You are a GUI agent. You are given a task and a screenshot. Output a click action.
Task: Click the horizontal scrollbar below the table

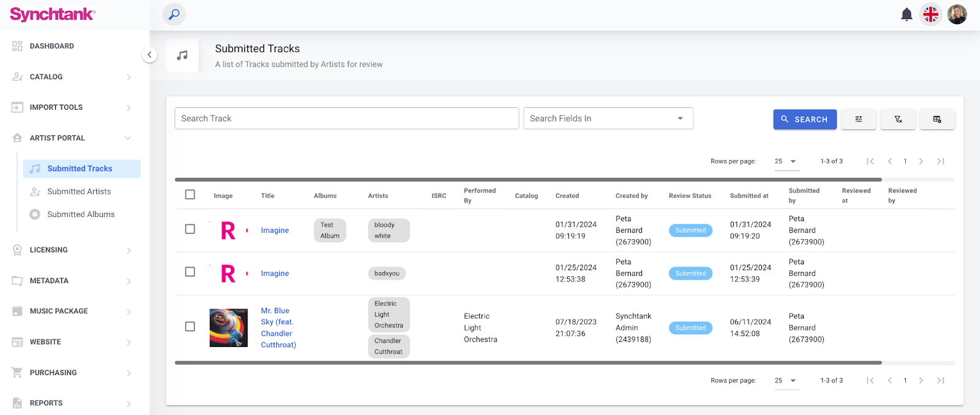pyautogui.click(x=527, y=363)
